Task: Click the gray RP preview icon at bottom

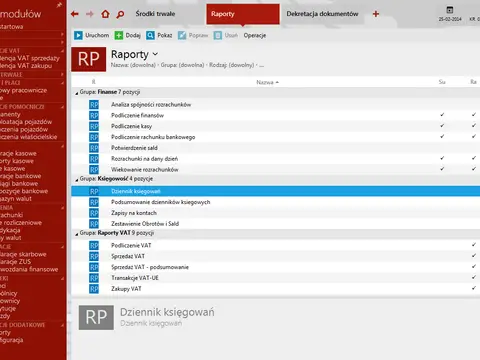Action: (96, 317)
